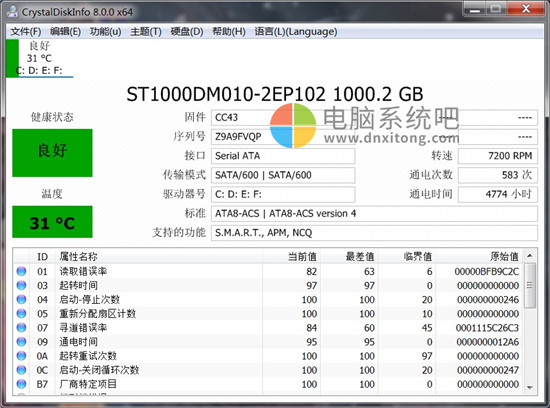Click the attribute list scrollbar thumb
Image resolution: width=550 pixels, height=408 pixels.
point(530,286)
